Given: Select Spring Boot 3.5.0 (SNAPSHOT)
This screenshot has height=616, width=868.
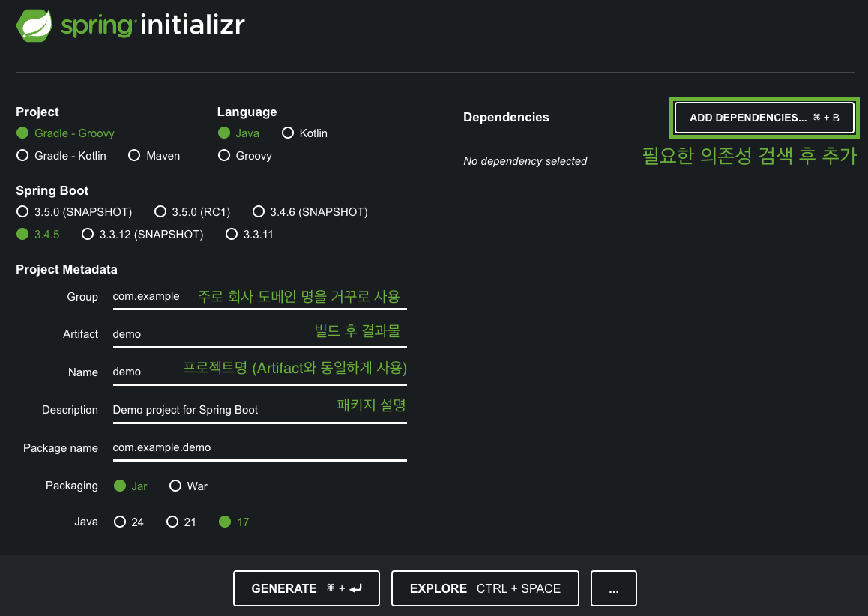Looking at the screenshot, I should click(74, 212).
